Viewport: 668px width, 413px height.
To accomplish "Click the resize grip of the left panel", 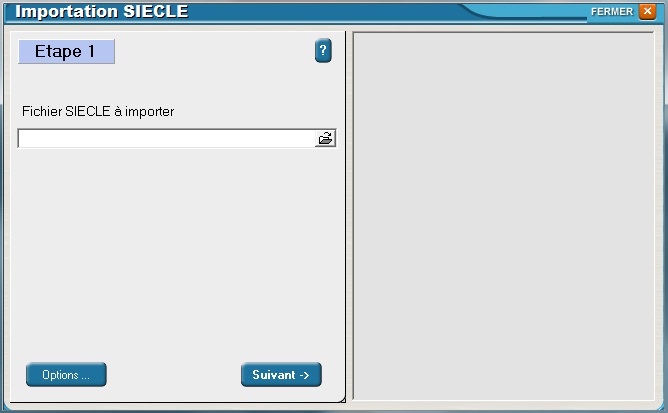I will point(342,399).
